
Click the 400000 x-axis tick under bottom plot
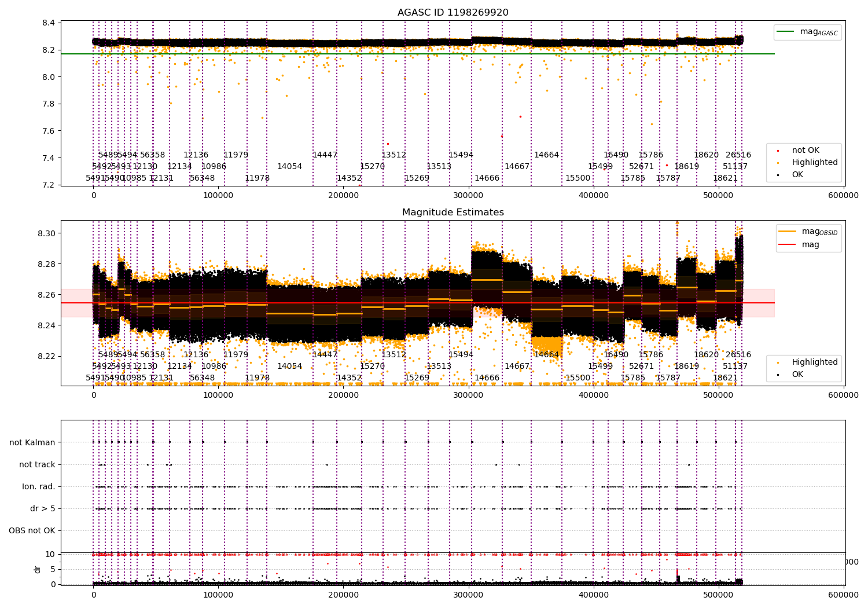pyautogui.click(x=594, y=595)
